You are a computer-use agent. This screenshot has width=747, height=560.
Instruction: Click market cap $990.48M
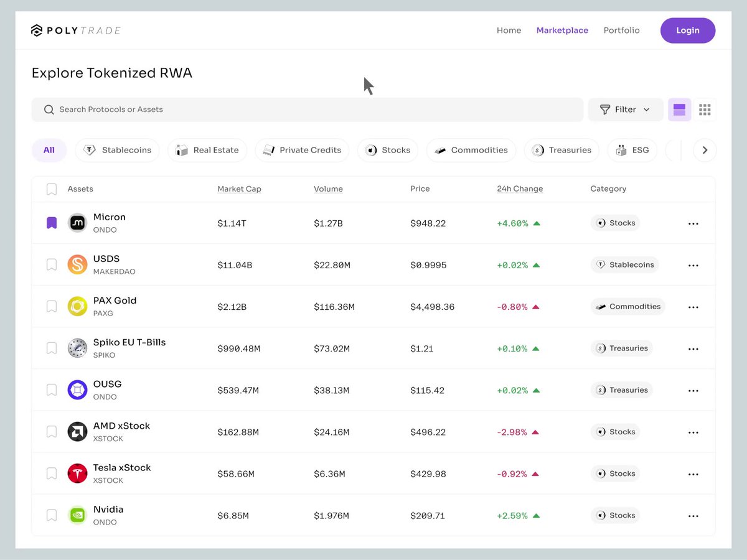click(238, 348)
